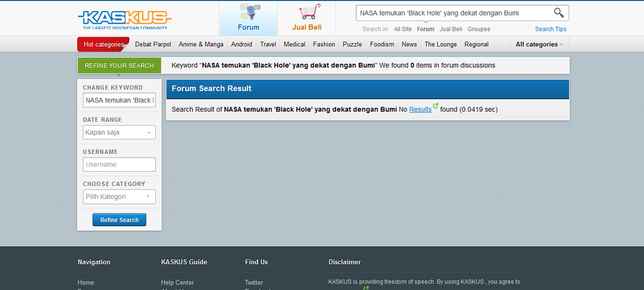Open News category
The width and height of the screenshot is (644, 290).
click(409, 44)
